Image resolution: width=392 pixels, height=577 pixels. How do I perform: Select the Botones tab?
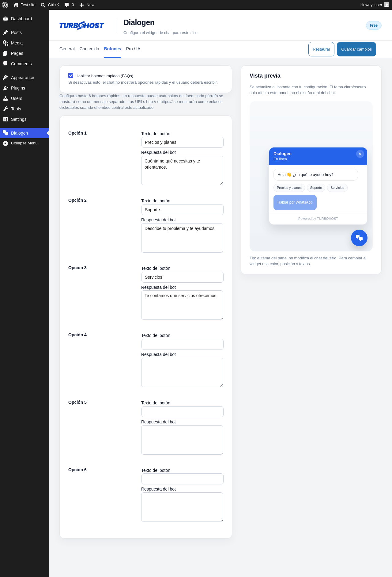pyautogui.click(x=113, y=49)
